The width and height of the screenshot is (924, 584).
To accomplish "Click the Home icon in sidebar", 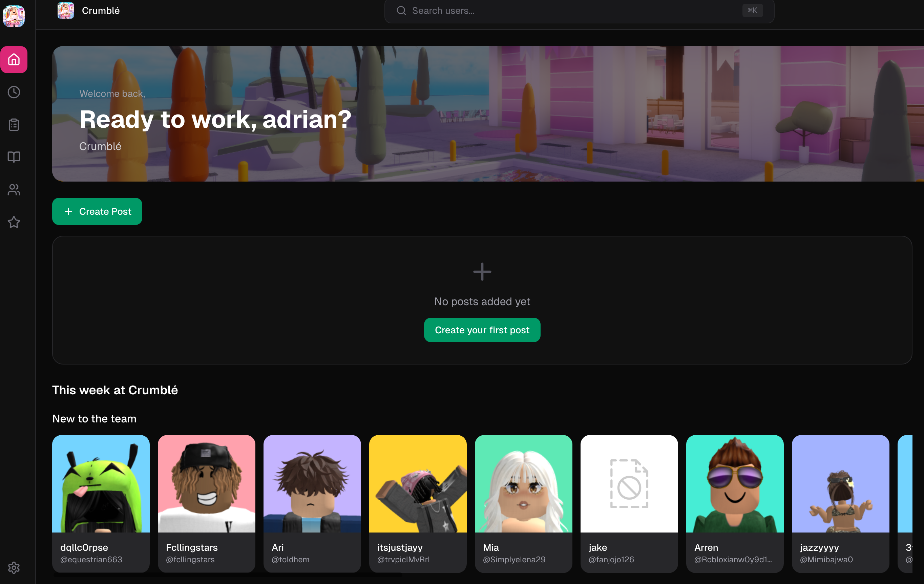I will click(x=14, y=60).
